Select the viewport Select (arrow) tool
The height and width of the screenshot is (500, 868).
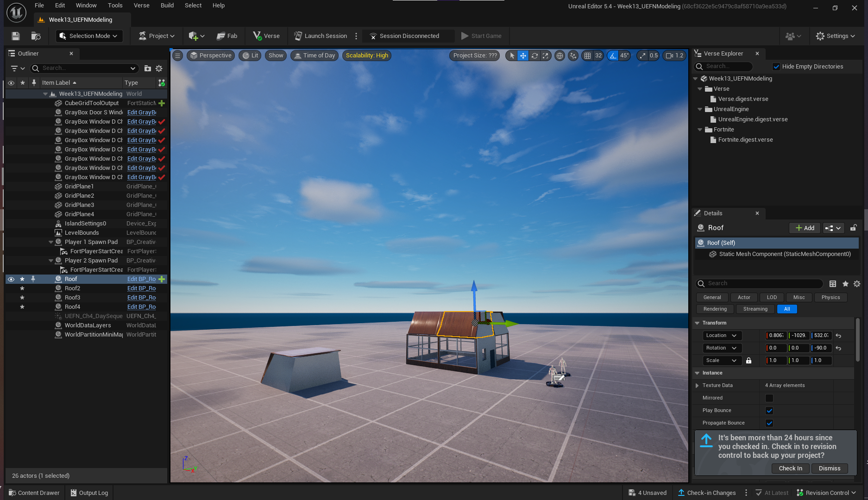[512, 56]
